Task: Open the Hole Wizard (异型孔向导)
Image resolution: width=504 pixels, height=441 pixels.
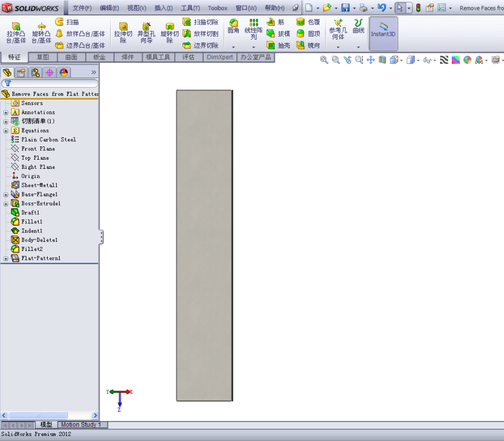Action: tap(146, 33)
